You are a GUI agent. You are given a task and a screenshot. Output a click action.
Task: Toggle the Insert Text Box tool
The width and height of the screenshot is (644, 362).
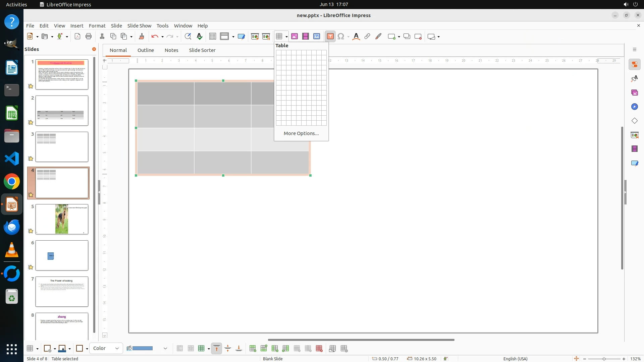pos(330,37)
